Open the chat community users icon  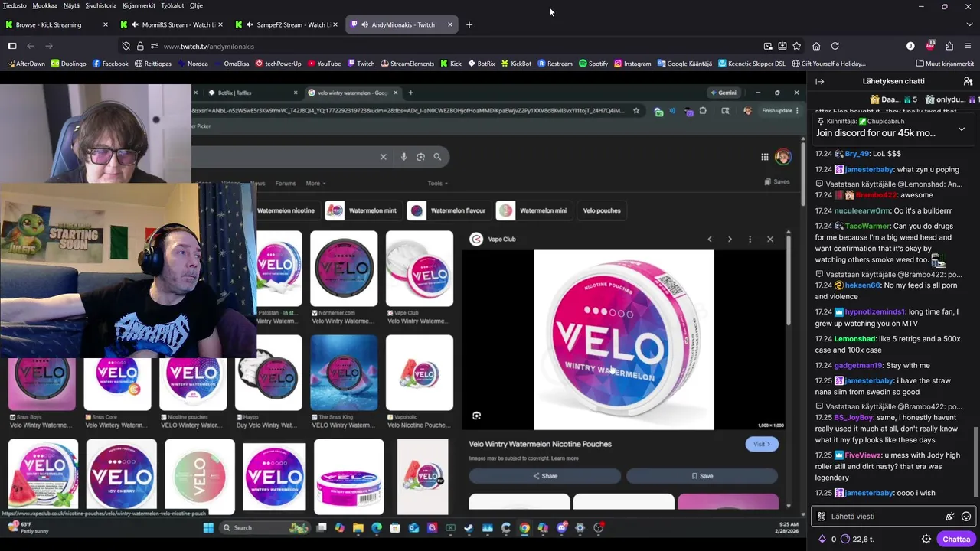click(968, 81)
